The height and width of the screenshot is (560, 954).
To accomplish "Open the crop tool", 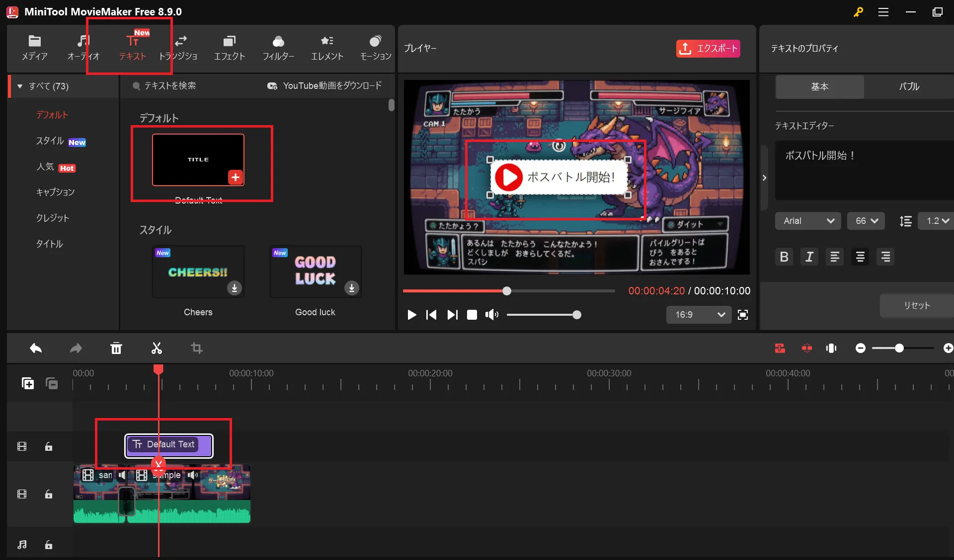I will (x=197, y=349).
